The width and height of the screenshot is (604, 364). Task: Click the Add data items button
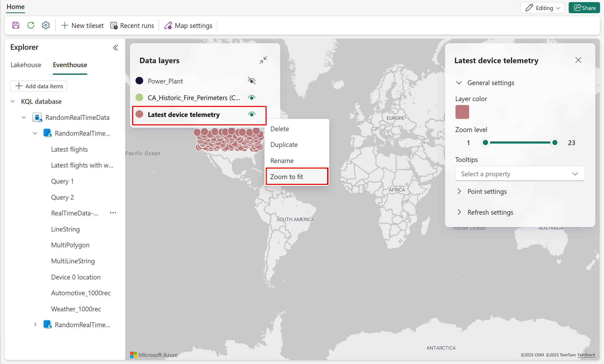point(39,86)
